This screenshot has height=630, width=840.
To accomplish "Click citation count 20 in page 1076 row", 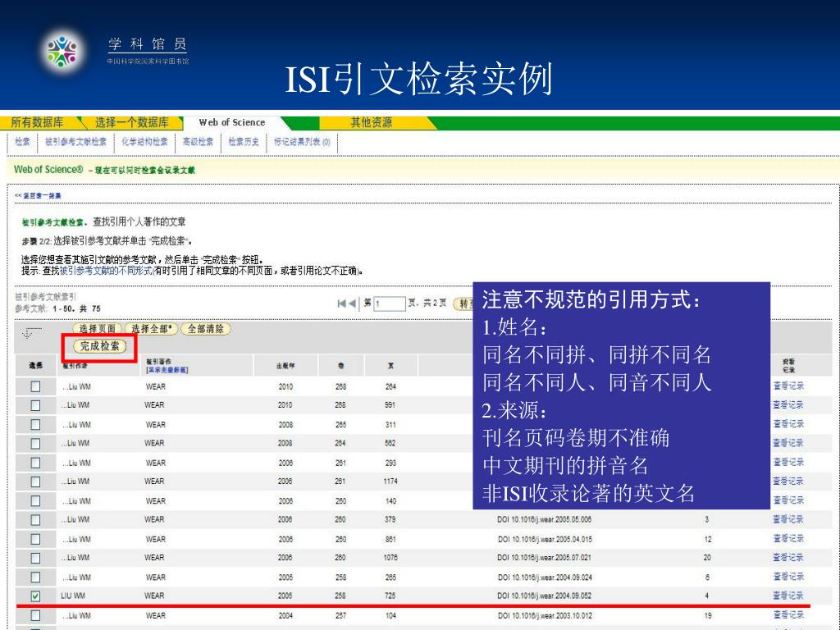I will click(707, 558).
